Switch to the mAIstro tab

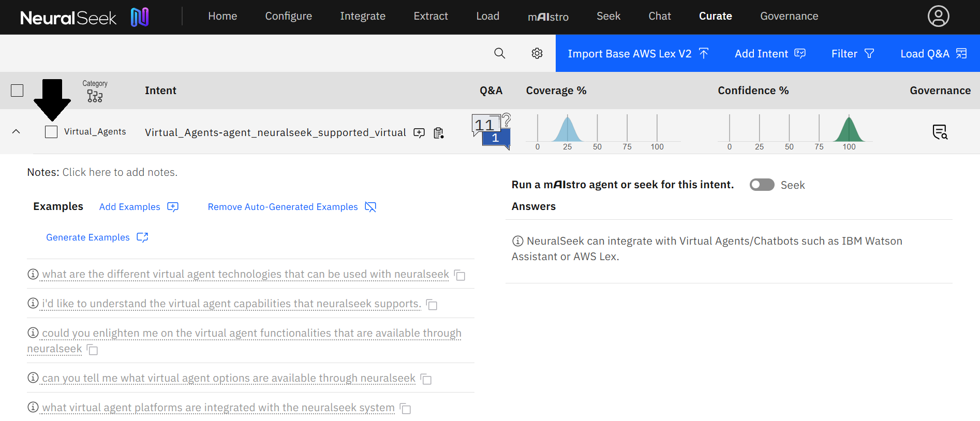click(x=548, y=17)
